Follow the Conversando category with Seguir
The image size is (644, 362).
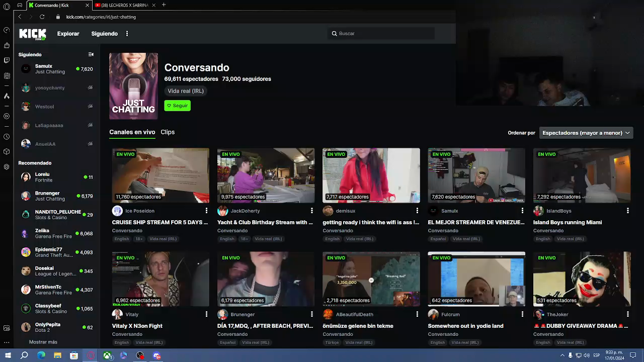coord(178,106)
